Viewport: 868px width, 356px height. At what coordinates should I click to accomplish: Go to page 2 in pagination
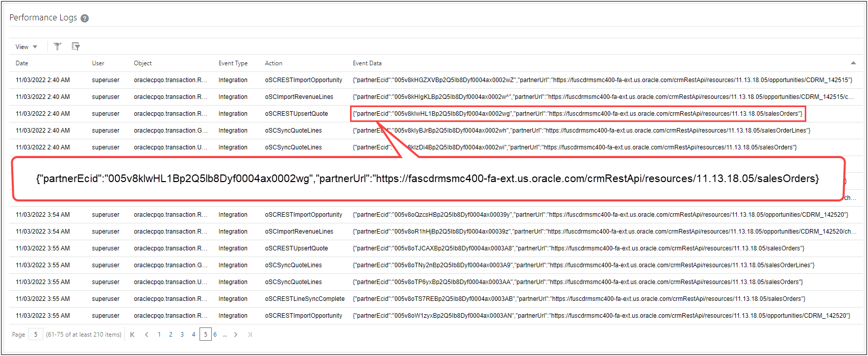[170, 335]
